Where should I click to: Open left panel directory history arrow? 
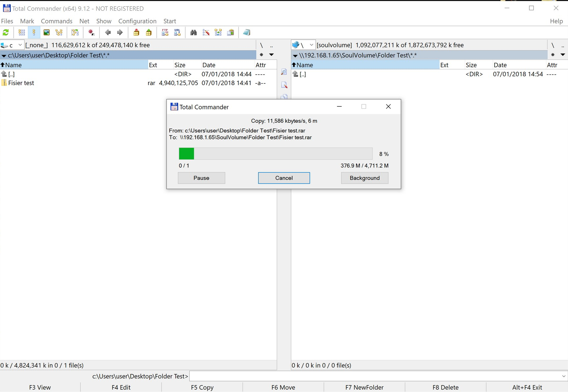click(272, 55)
